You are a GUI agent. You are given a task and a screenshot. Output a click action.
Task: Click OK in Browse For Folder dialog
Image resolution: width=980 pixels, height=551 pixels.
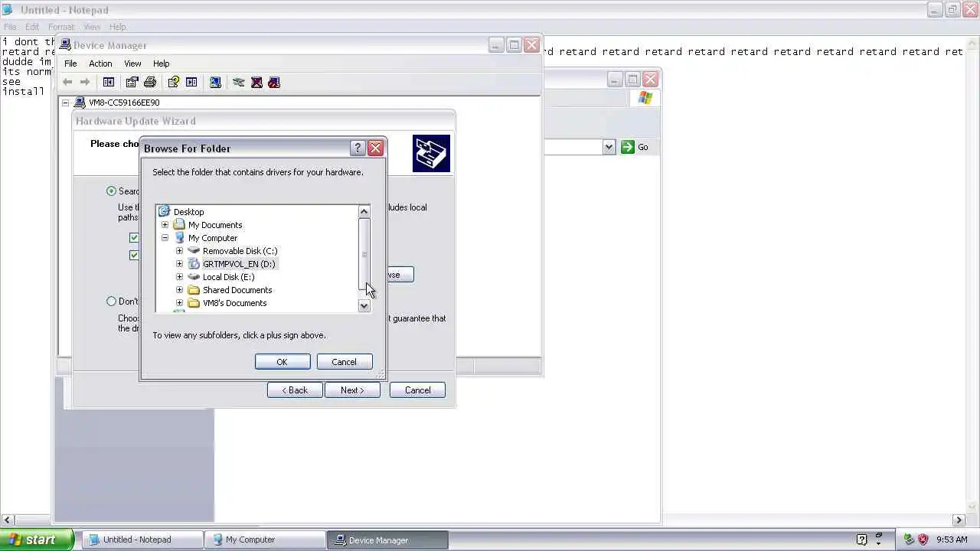pos(283,362)
